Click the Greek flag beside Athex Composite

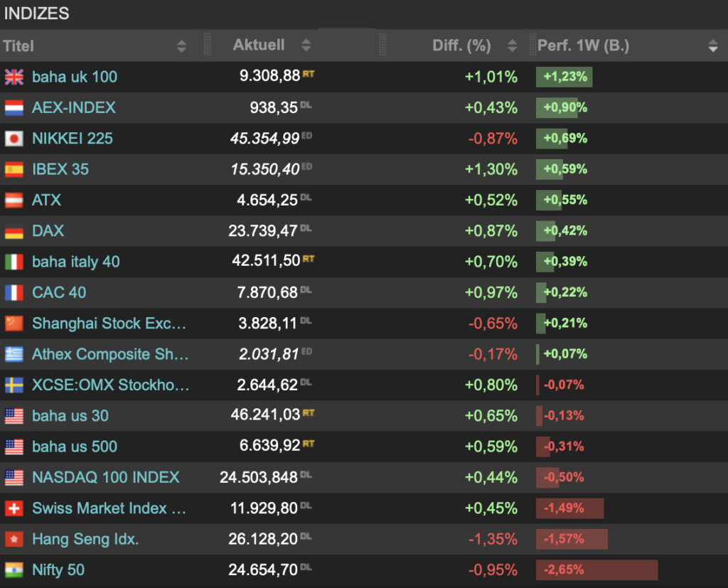(x=14, y=354)
